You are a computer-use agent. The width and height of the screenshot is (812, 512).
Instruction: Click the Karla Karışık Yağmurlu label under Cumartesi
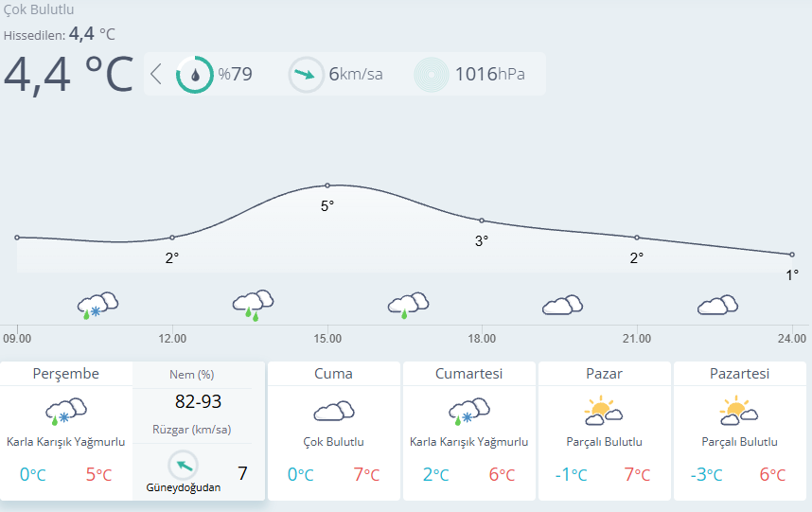point(469,442)
